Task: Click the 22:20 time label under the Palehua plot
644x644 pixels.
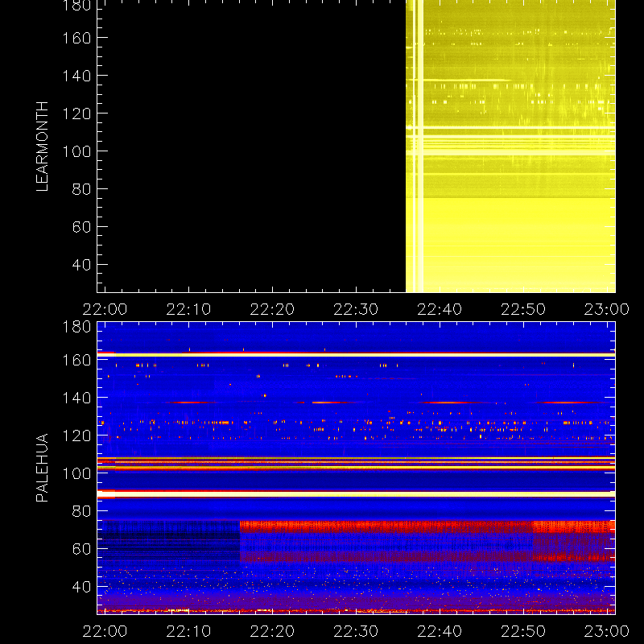Action: click(272, 631)
